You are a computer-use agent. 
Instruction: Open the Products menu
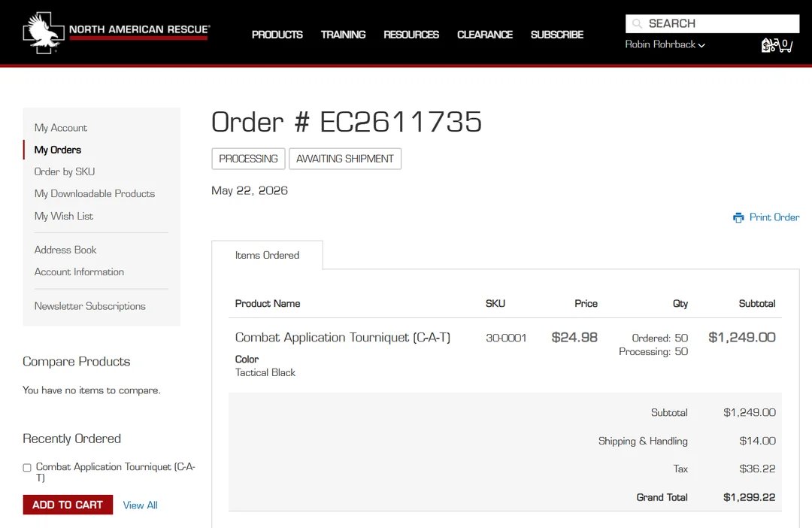point(277,35)
